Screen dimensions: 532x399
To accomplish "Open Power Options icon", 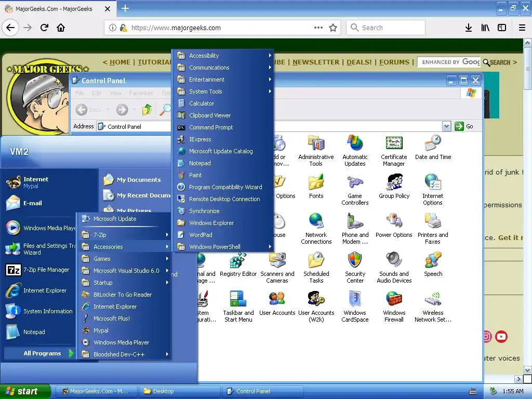I will 394,225.
